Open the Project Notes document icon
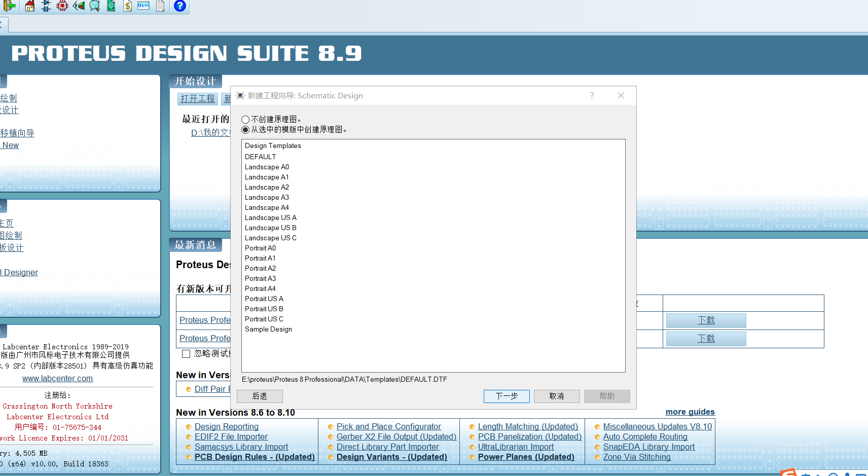This screenshot has width=868, height=476. [160, 6]
